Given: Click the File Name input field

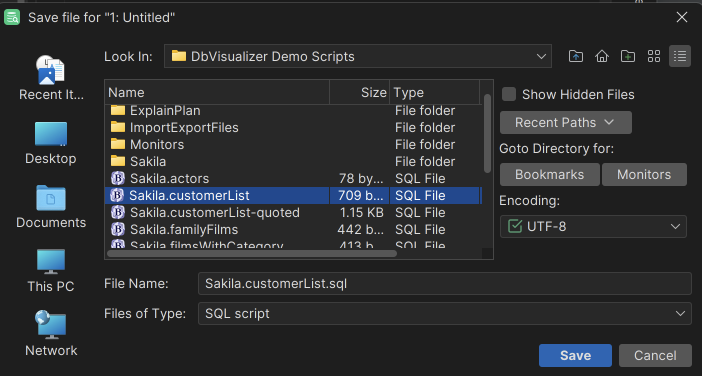Looking at the screenshot, I should [445, 284].
